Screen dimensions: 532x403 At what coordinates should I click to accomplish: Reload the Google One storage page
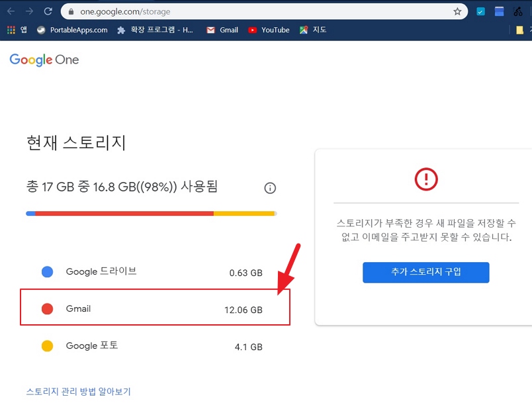(48, 11)
